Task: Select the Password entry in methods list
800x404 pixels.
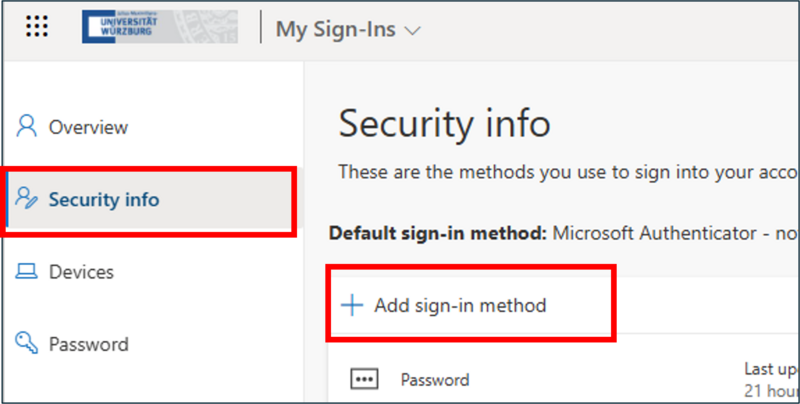Action: (x=434, y=379)
